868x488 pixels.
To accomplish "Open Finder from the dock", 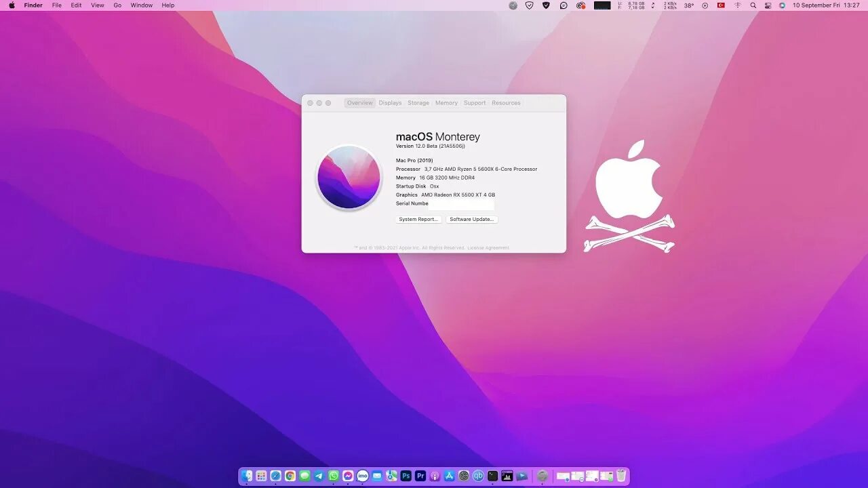I will (247, 476).
